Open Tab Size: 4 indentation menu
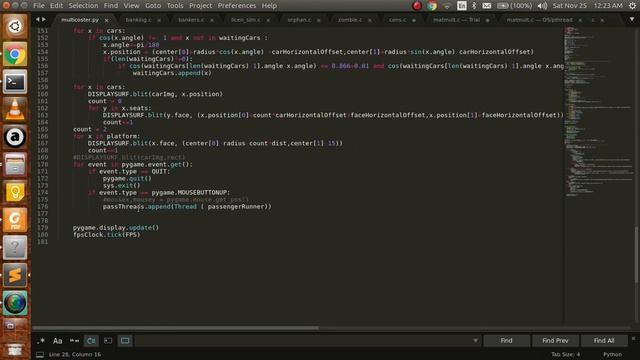 565,355
